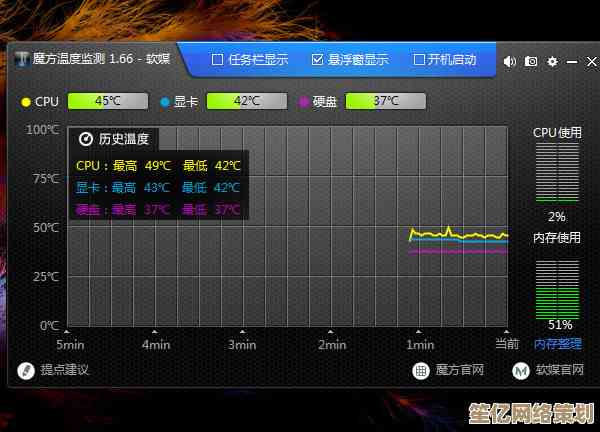
Task: Click the 提点建议 feedback link
Action: [65, 370]
